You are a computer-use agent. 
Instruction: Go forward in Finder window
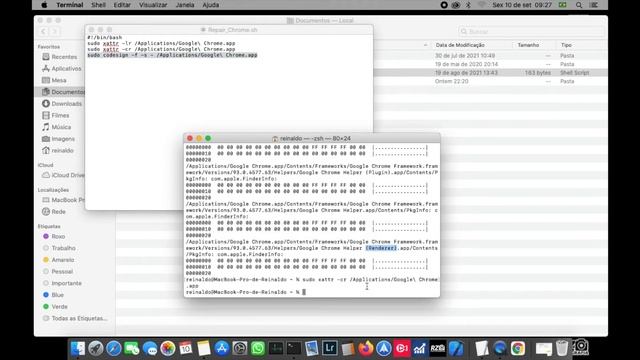pos(55,31)
